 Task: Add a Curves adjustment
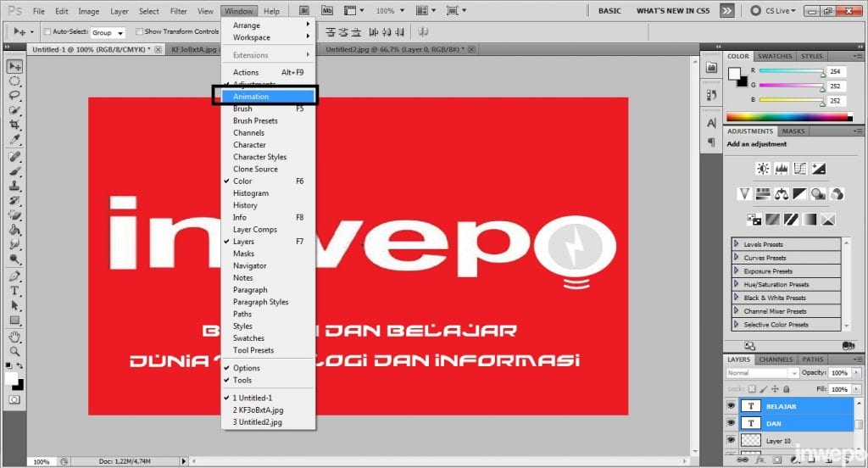click(800, 169)
